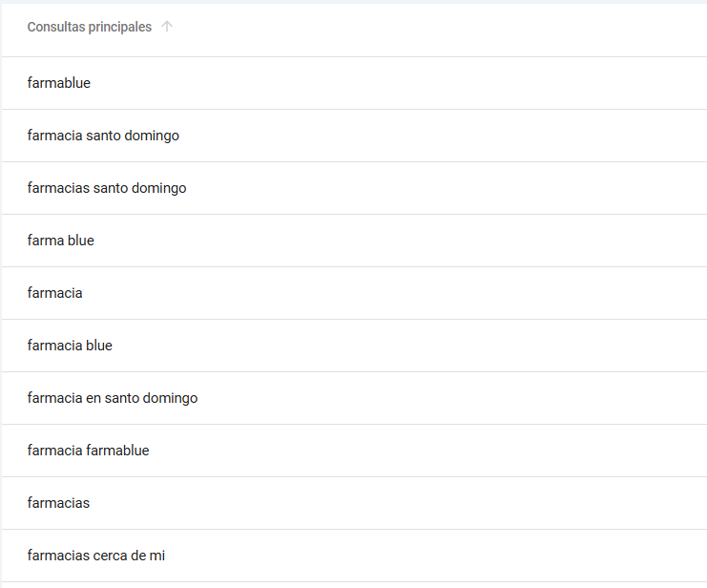Viewport: 707px width, 588px height.
Task: Click the Consultas principales column header
Action: pyautogui.click(x=90, y=27)
